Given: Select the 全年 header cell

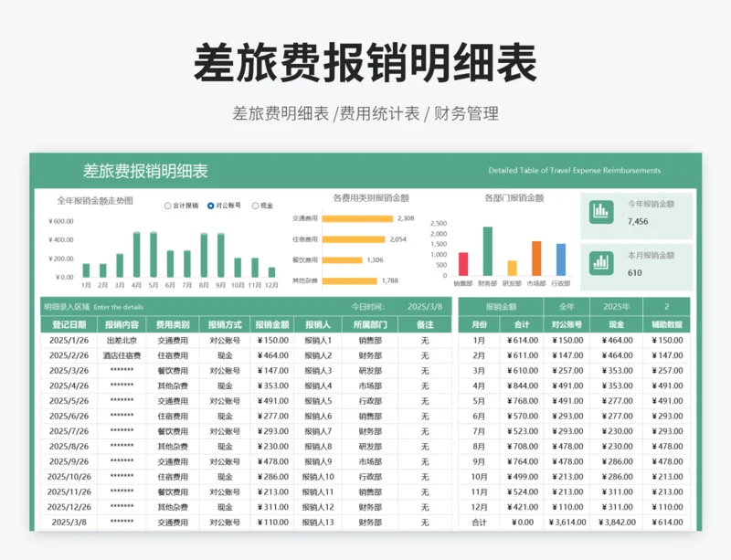Looking at the screenshot, I should pos(567,307).
